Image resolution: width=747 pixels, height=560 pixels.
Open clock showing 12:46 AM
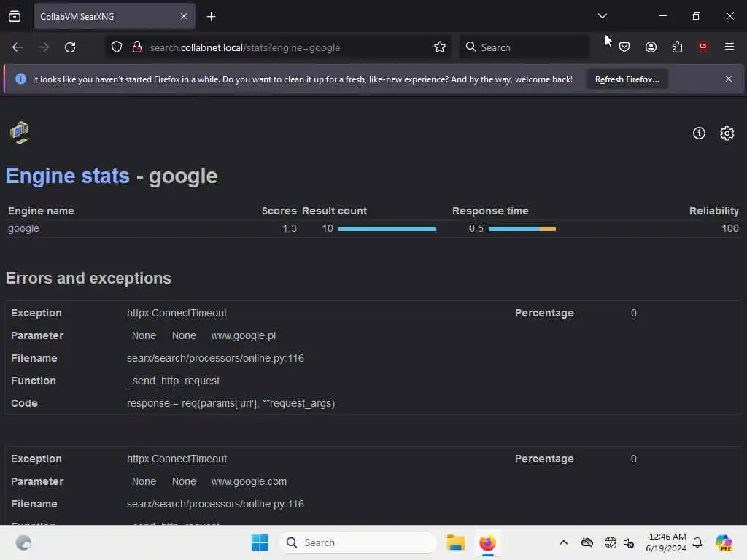(666, 542)
